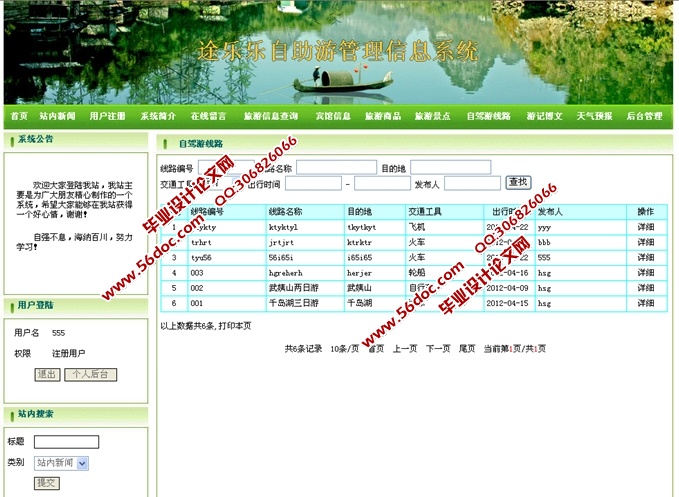Viewport: 679px width, 497px height.
Task: Open 后台管理 admin menu item
Action: coord(644,116)
